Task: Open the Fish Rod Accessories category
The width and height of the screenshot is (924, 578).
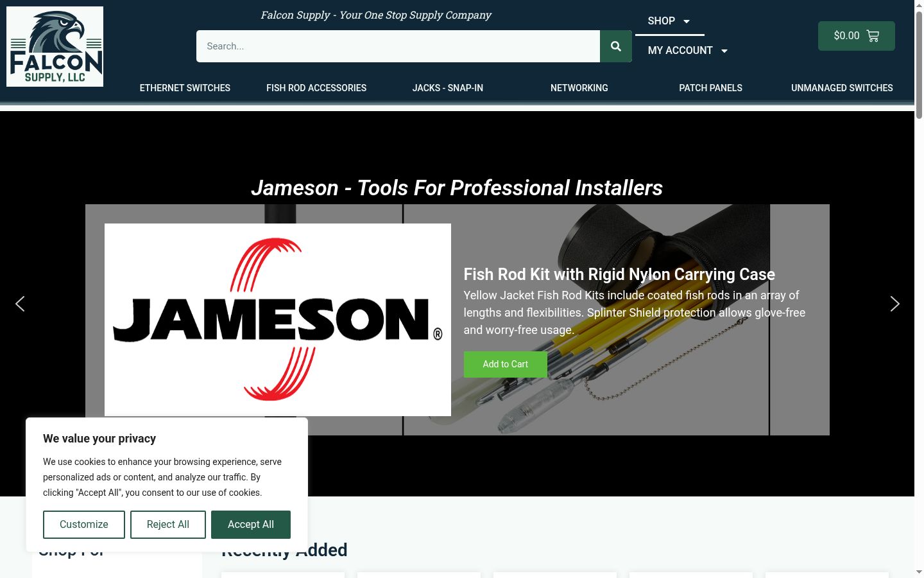Action: pos(316,88)
